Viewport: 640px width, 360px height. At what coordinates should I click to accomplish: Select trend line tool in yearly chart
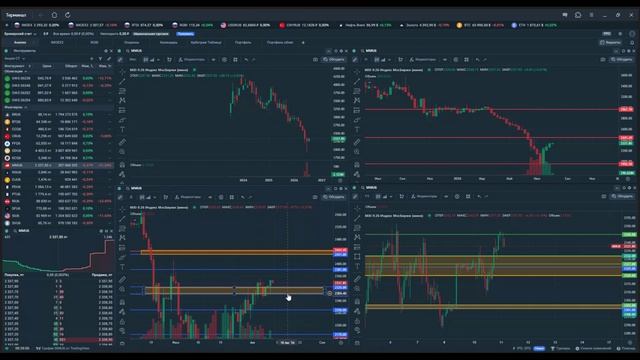click(122, 82)
